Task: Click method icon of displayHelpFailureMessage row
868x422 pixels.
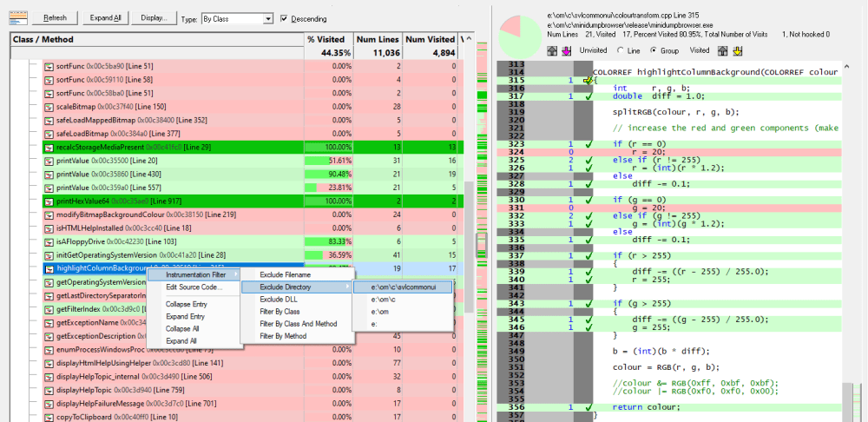Action: click(49, 404)
